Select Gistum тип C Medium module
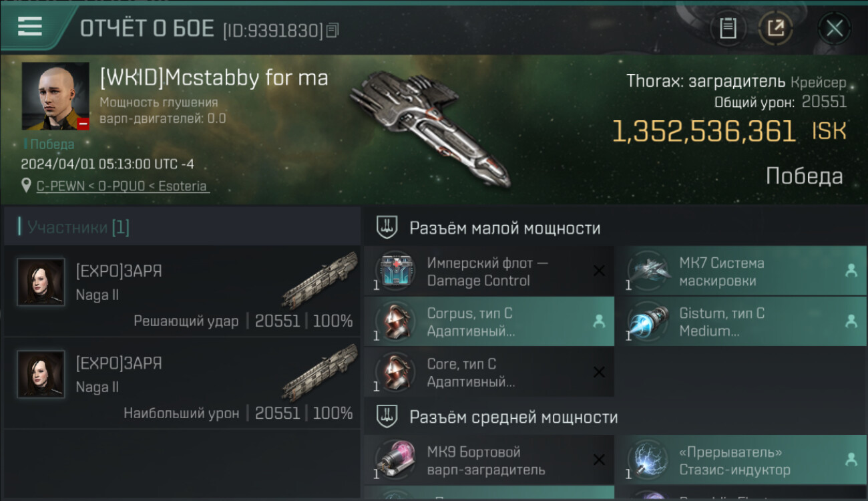The image size is (868, 501). coord(741,322)
